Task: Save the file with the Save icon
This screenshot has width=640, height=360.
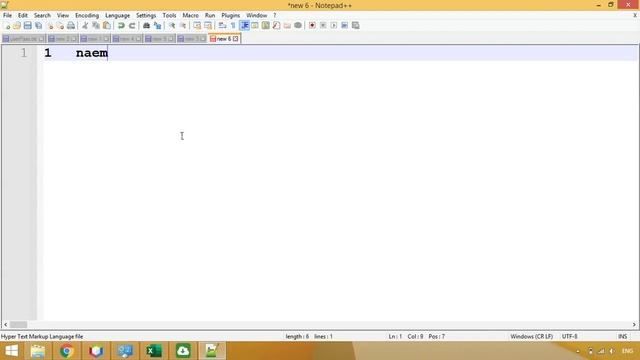Action: [x=27, y=25]
